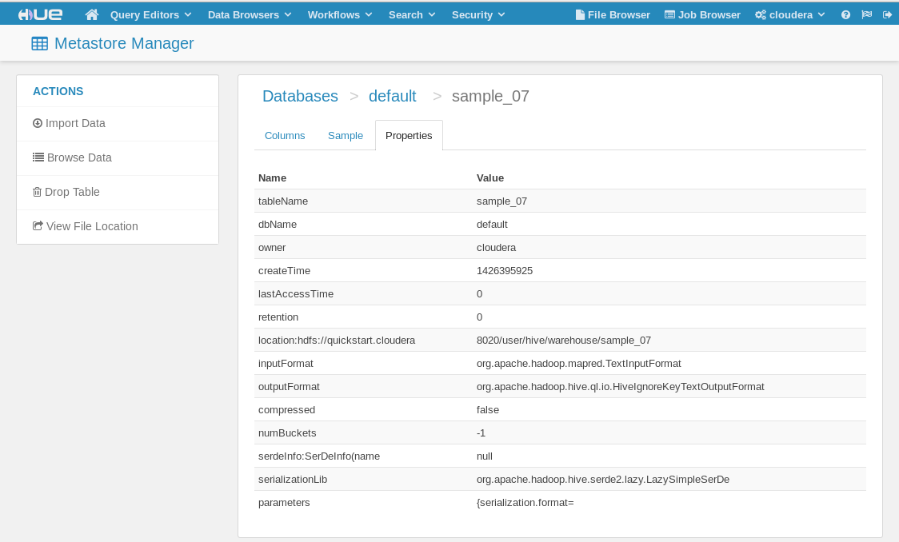
Task: Click the Hue logo
Action: (40, 15)
